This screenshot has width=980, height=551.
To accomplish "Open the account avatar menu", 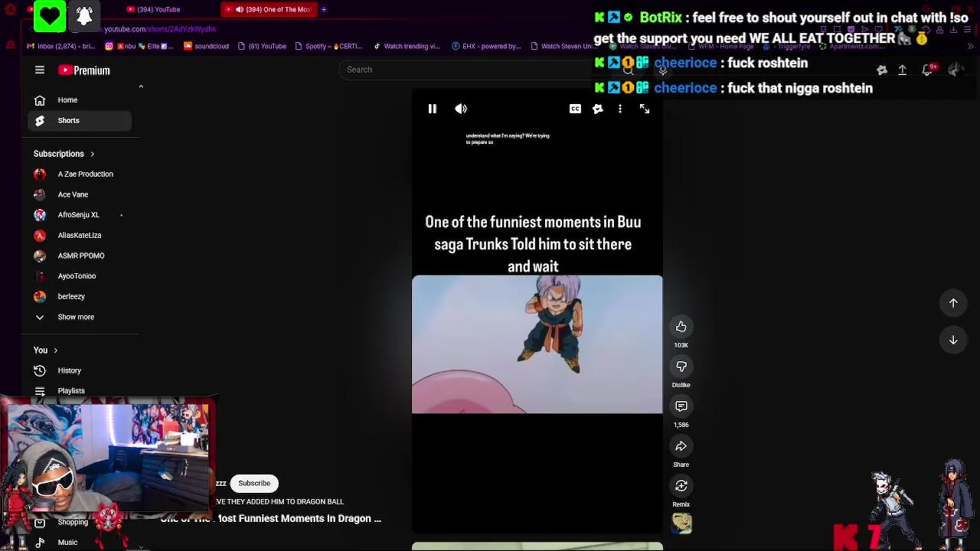I will coord(955,70).
